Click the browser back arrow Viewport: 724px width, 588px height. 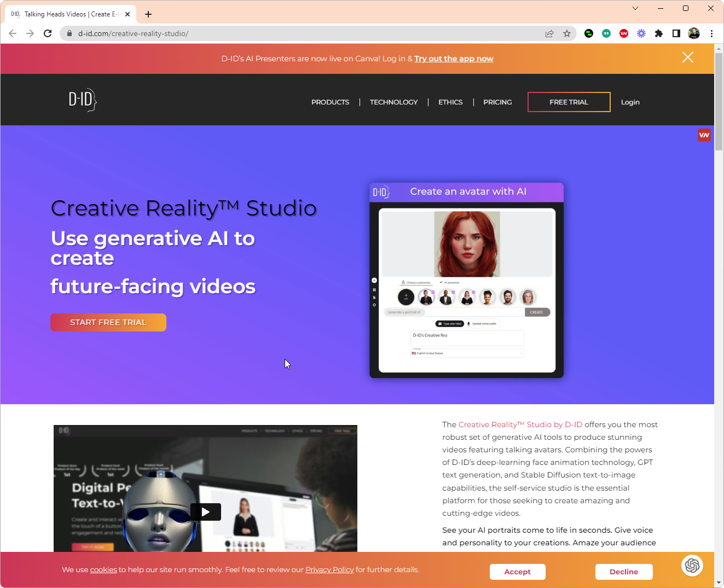click(13, 33)
